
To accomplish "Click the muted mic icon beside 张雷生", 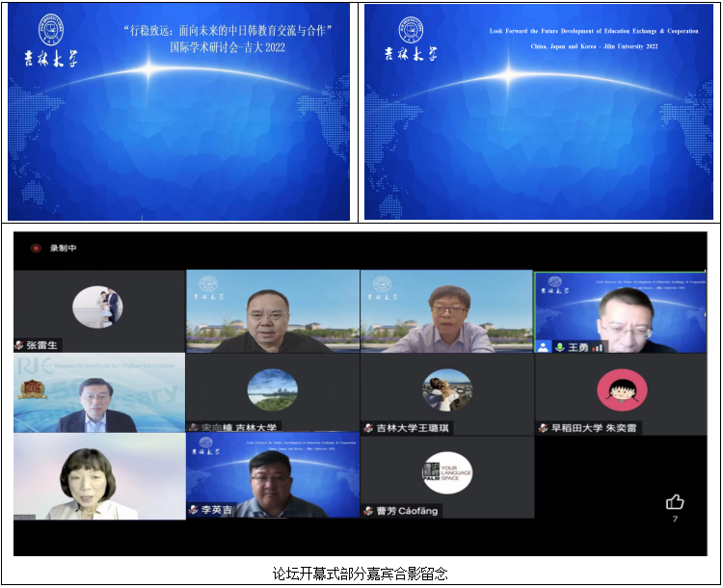I will click(19, 345).
